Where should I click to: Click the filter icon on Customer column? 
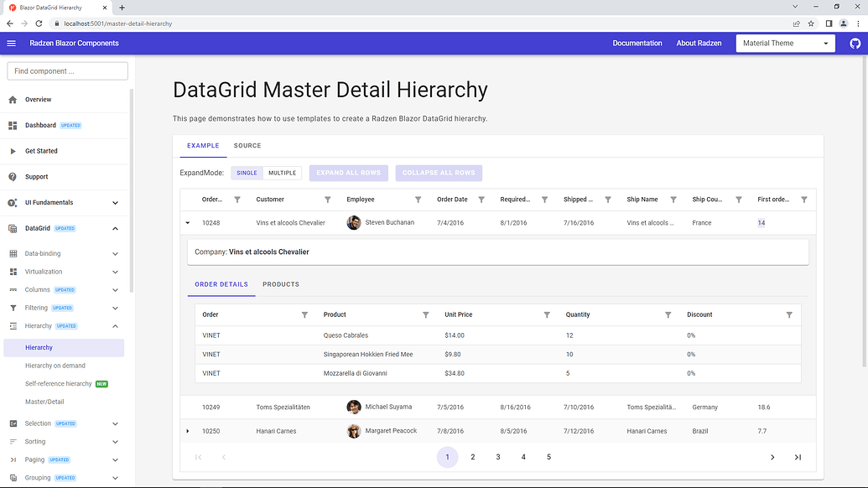[327, 200]
